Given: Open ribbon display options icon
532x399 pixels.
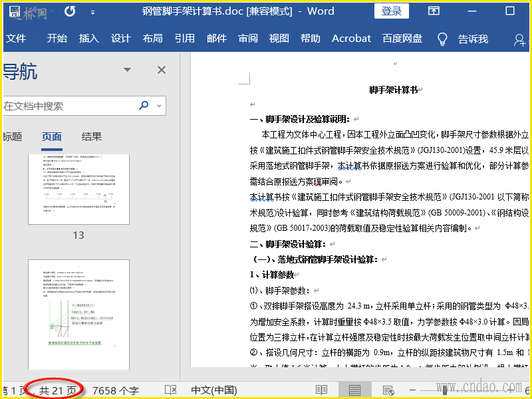Looking at the screenshot, I should click(434, 11).
